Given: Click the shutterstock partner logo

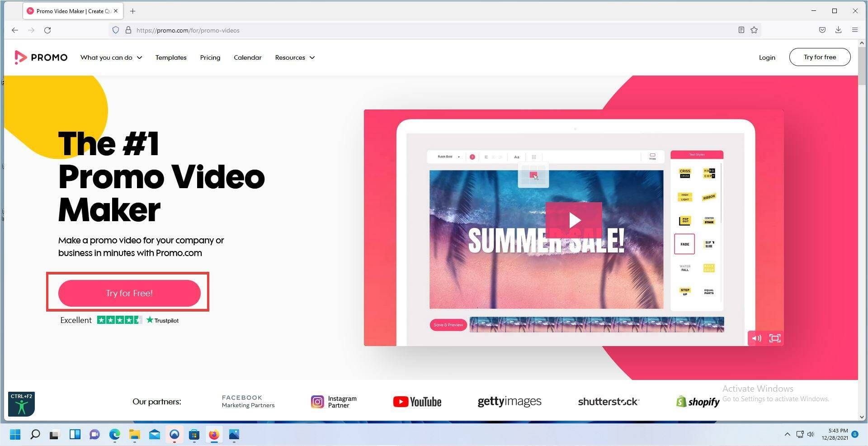Looking at the screenshot, I should [x=609, y=402].
